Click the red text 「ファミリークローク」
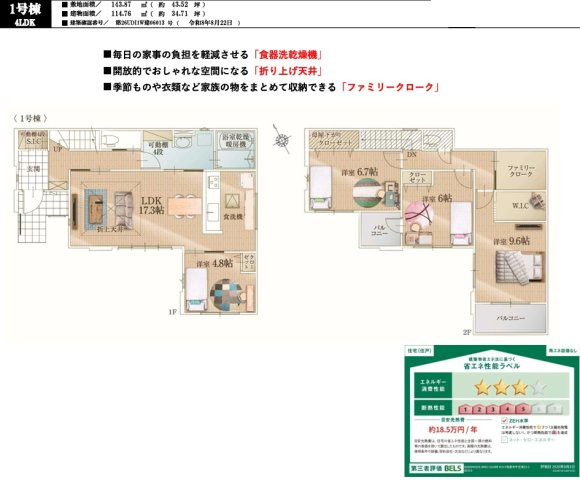 390,87
